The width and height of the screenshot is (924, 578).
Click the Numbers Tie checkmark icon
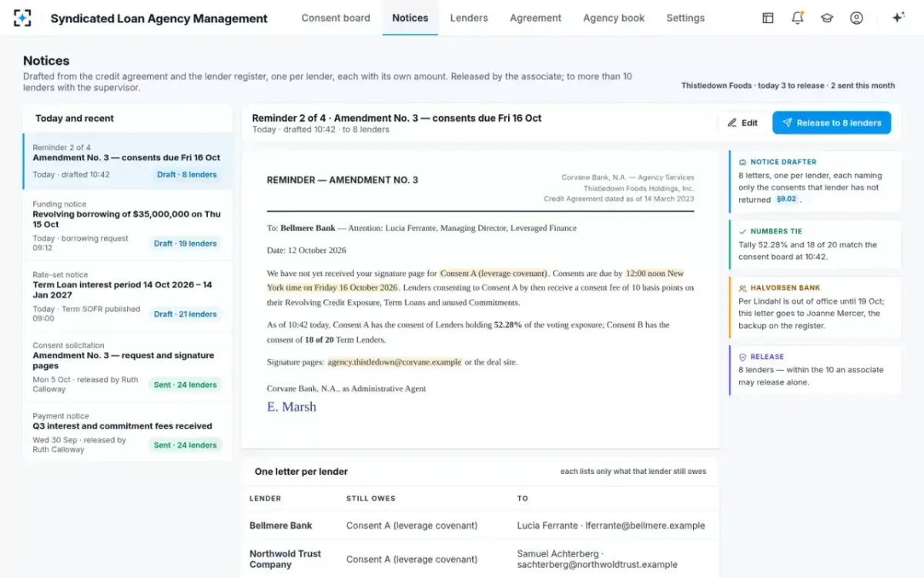[742, 231]
